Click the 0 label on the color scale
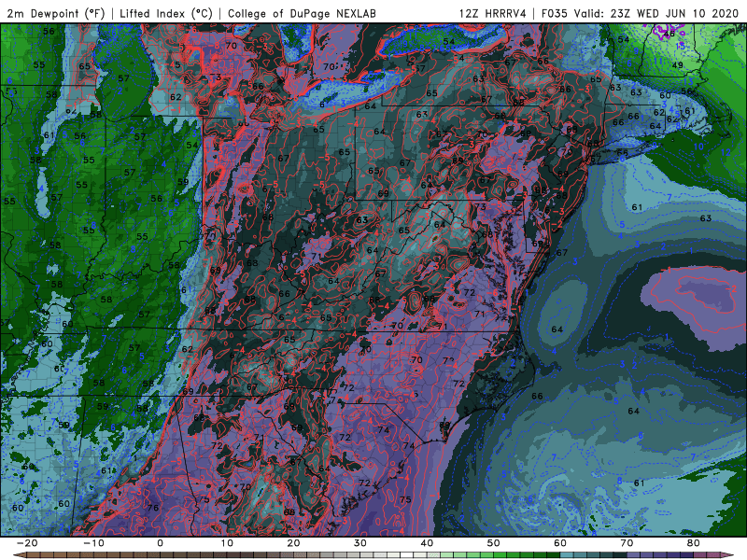The width and height of the screenshot is (747, 560). pyautogui.click(x=160, y=543)
